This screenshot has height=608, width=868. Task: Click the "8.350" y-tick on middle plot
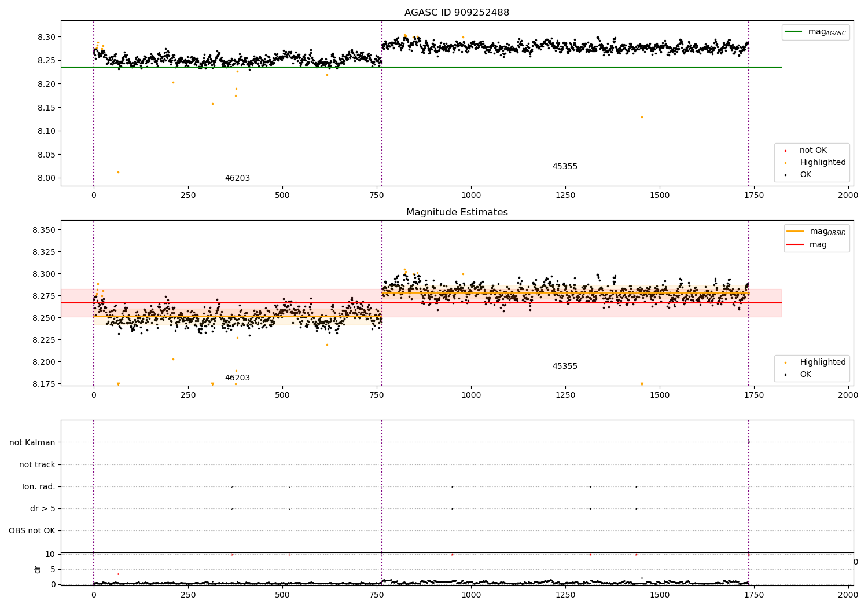click(x=44, y=230)
